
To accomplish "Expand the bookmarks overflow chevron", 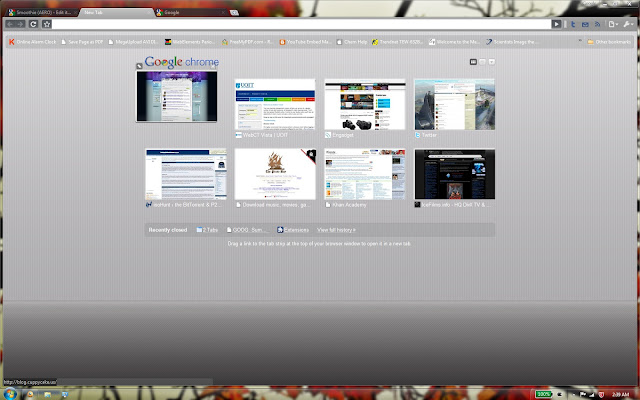I will [x=580, y=42].
